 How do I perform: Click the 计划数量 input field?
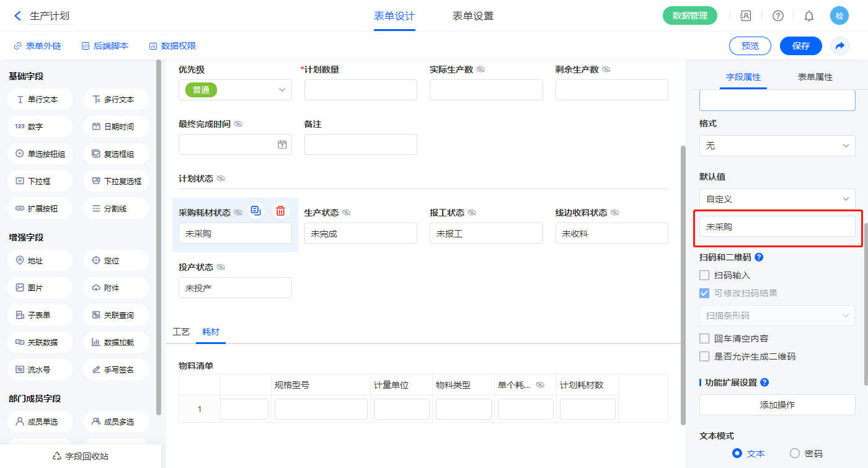(360, 90)
